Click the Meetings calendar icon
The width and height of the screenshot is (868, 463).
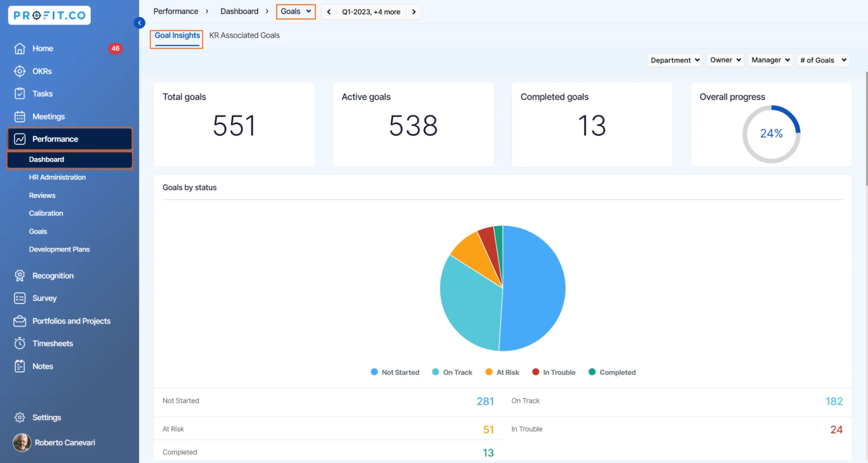[20, 116]
